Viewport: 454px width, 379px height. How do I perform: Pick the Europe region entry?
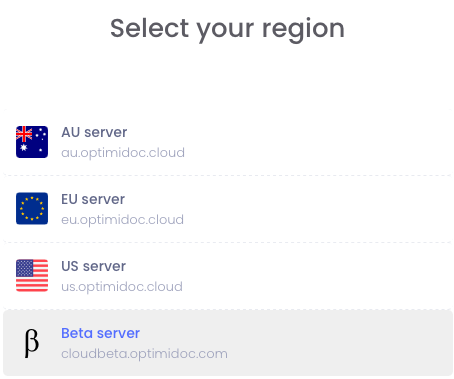(x=228, y=209)
